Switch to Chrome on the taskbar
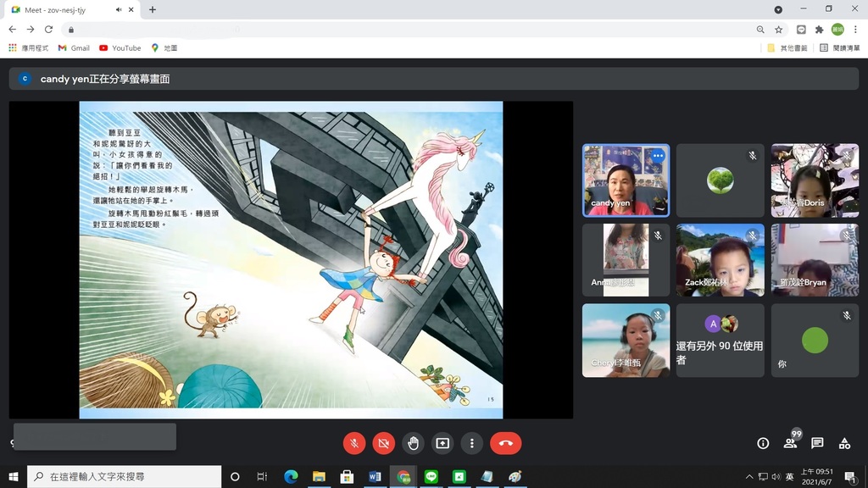The height and width of the screenshot is (488, 868). (x=403, y=476)
